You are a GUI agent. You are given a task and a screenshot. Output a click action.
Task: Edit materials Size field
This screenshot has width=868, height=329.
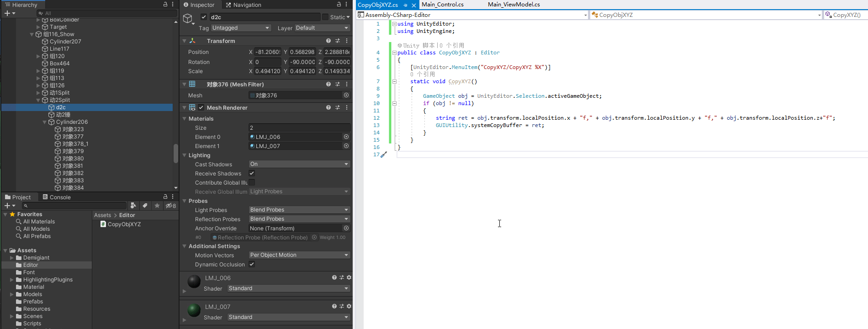pyautogui.click(x=299, y=128)
